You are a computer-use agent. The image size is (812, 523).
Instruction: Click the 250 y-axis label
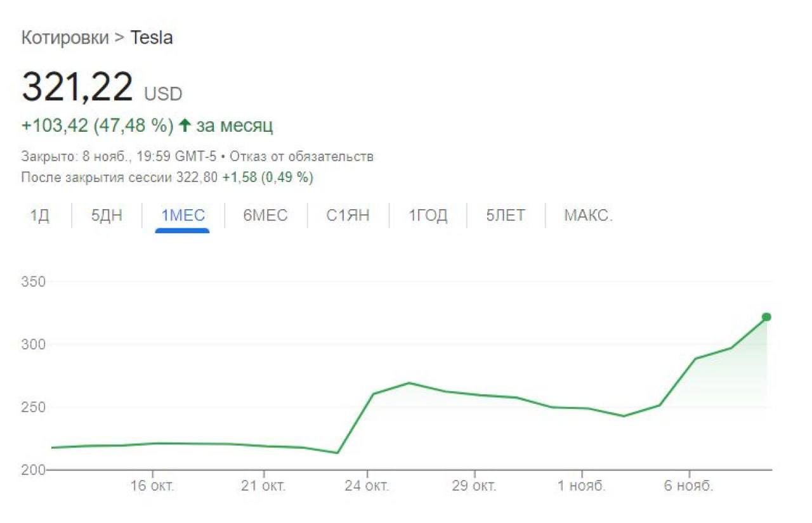pos(34,407)
